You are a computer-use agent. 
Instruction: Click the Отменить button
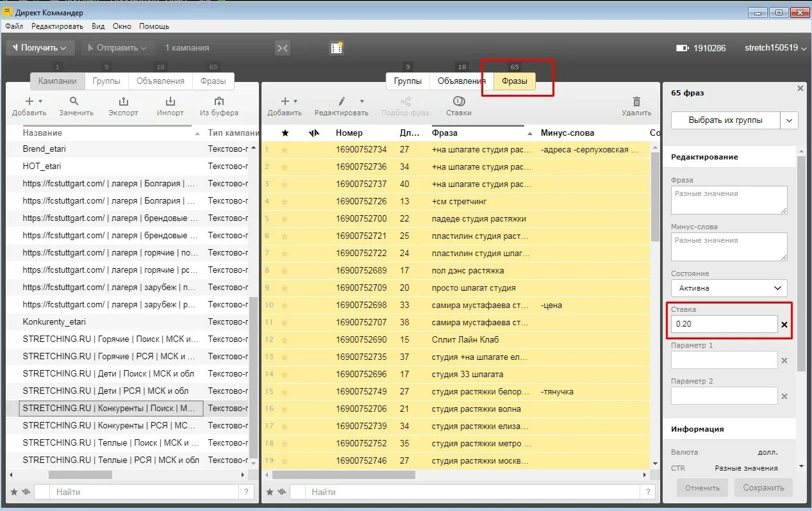pyautogui.click(x=702, y=488)
